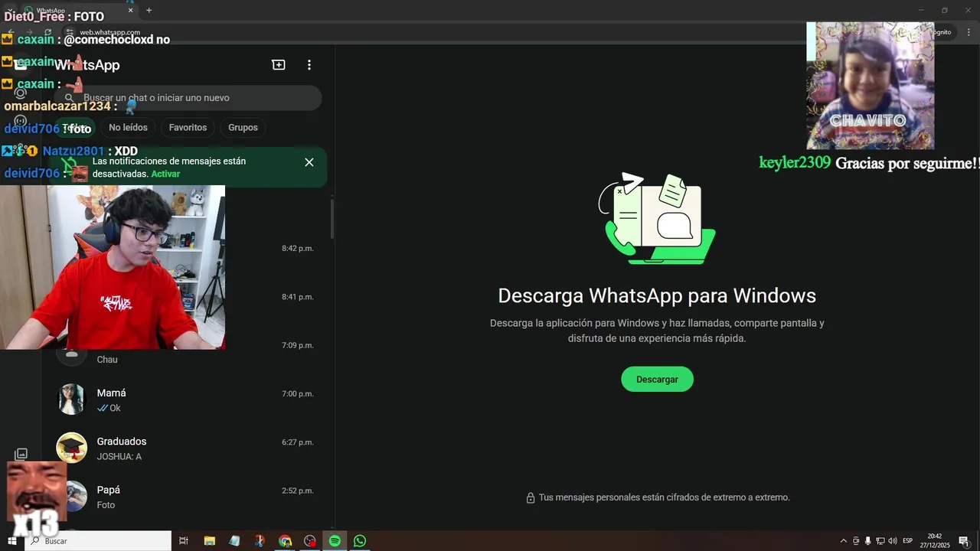Image resolution: width=980 pixels, height=551 pixels.
Task: Switch to Spotify on the taskbar
Action: pos(335,541)
